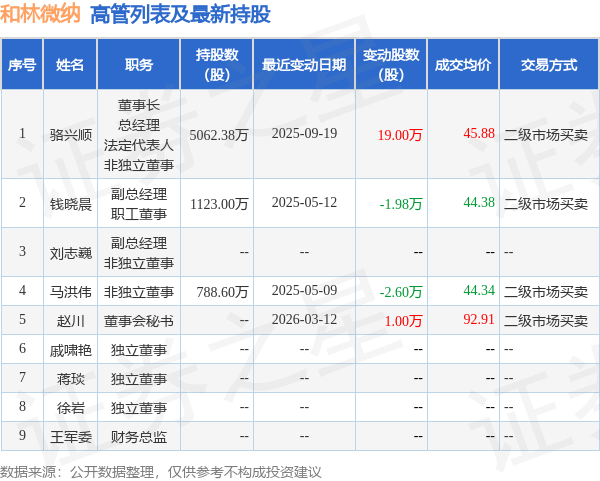This screenshot has height=481, width=600.
Task: Click the position 董事会秘书
Action: coord(139,321)
